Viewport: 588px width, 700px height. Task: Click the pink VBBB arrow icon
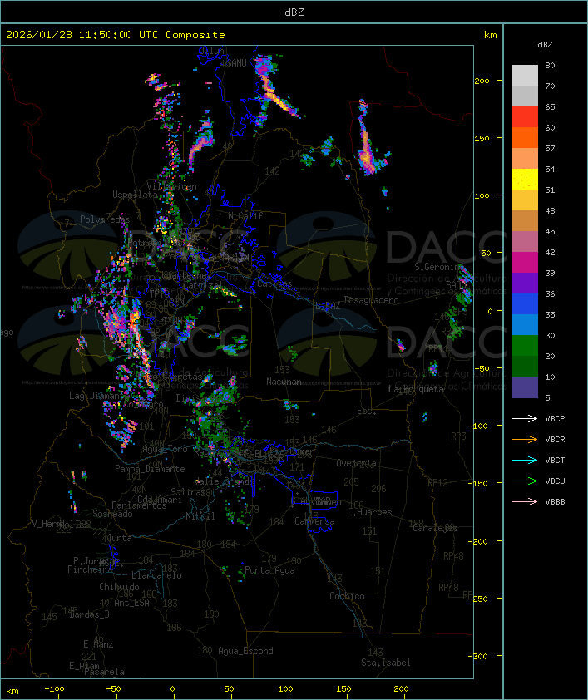(525, 501)
